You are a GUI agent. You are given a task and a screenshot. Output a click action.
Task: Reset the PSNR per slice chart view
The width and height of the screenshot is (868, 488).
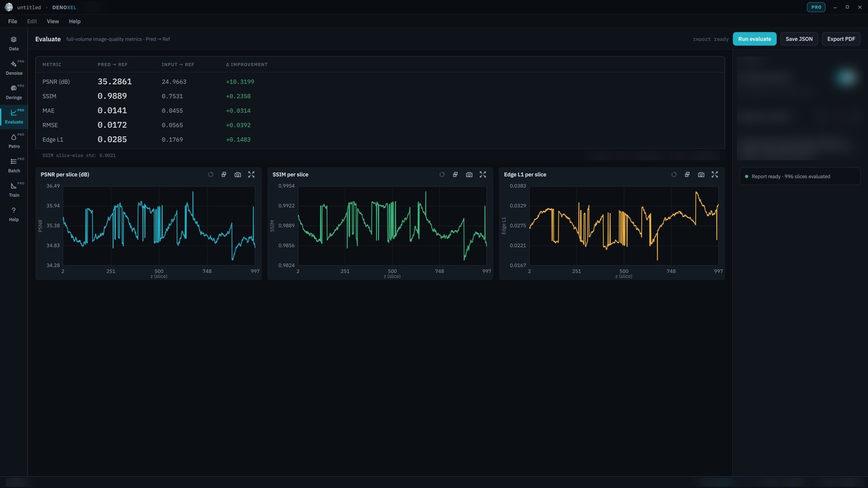pos(211,174)
